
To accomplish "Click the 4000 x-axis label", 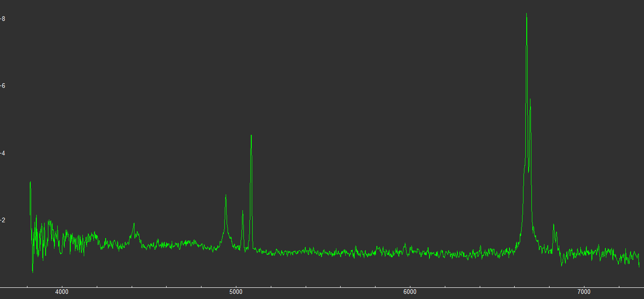I will click(62, 292).
